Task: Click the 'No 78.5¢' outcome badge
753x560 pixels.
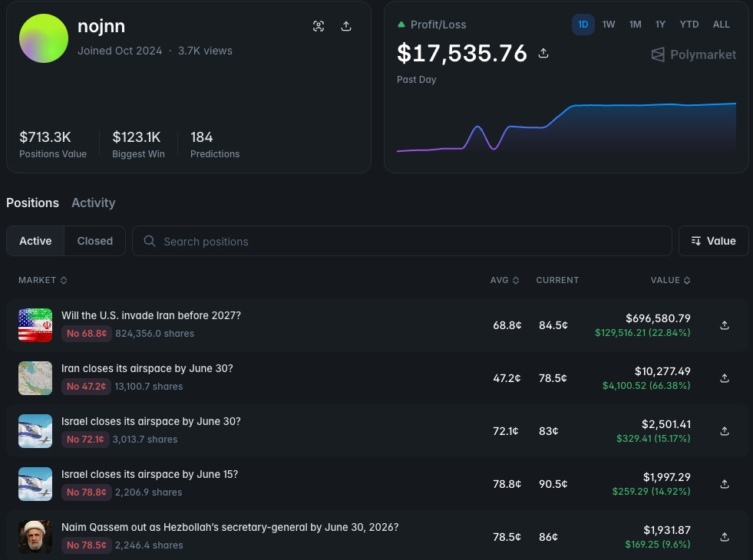Action: point(87,545)
